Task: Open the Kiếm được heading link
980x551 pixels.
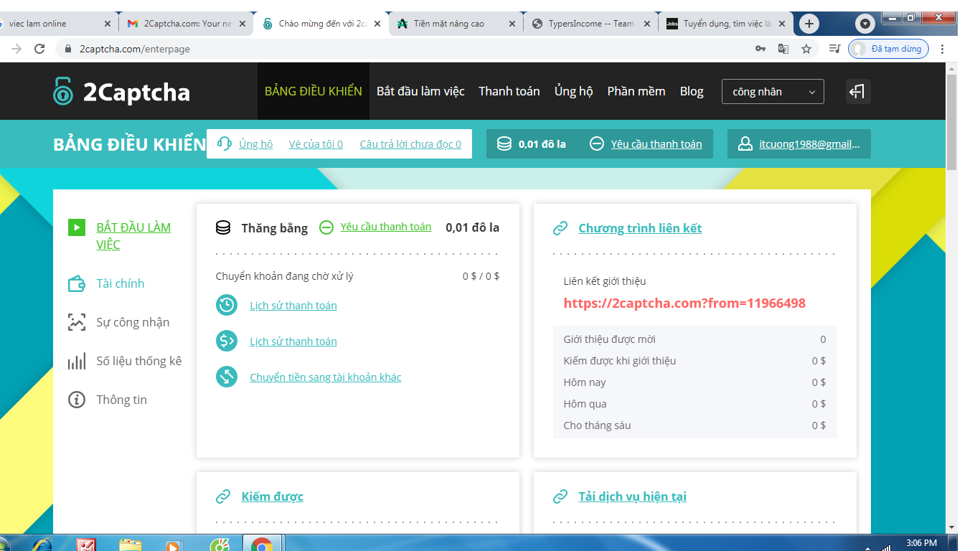Action: click(273, 496)
